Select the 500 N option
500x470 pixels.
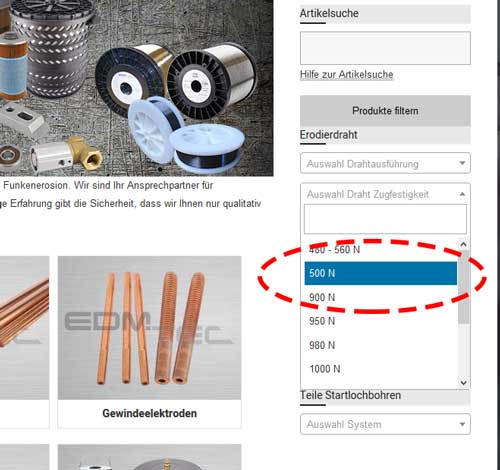380,273
